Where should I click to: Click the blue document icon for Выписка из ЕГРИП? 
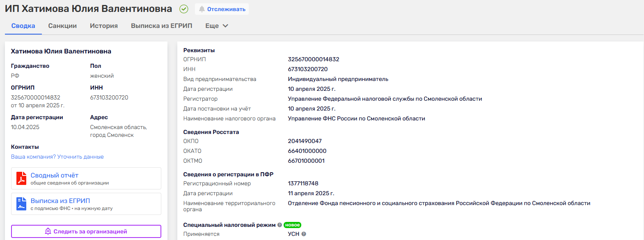21,204
